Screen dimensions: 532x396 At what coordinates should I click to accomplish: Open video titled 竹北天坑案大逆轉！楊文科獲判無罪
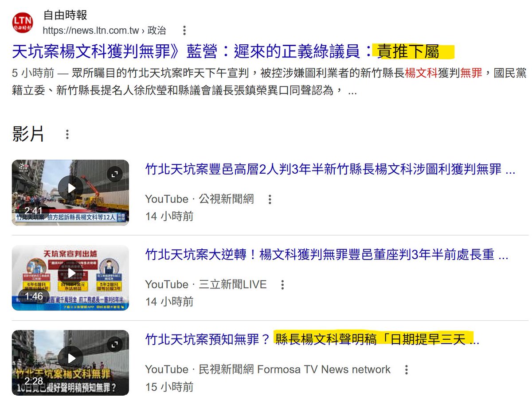tap(327, 255)
